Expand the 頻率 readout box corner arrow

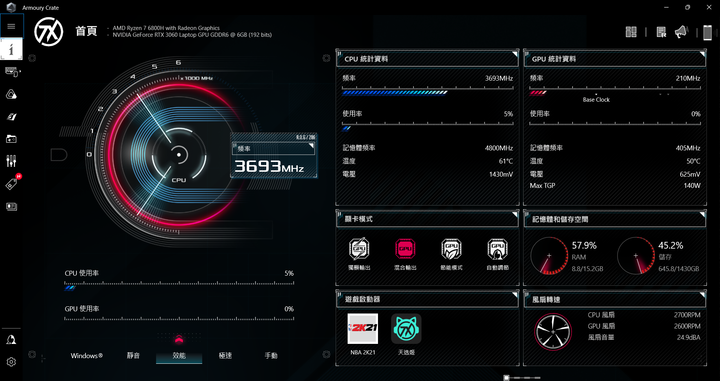(311, 146)
